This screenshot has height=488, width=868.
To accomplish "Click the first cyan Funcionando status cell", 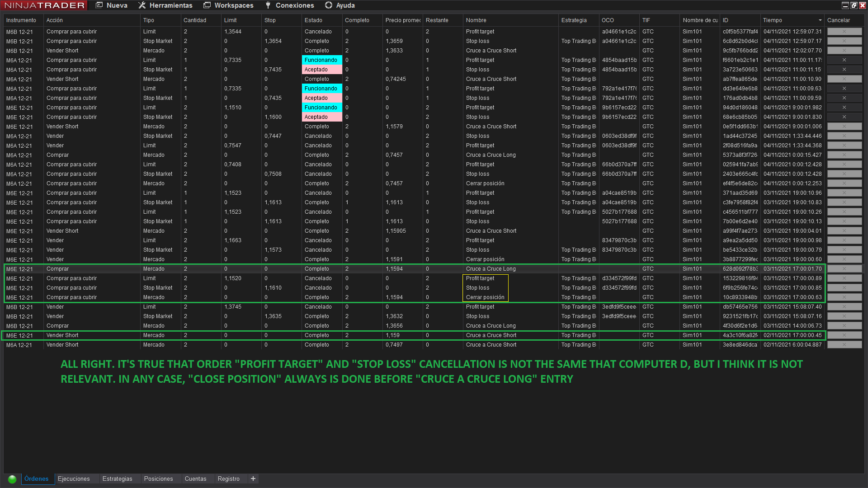I will click(321, 60).
